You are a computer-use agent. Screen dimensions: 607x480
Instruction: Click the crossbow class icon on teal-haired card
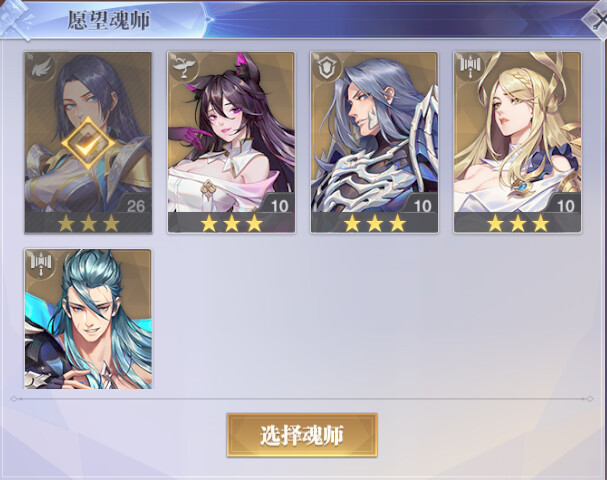41,265
